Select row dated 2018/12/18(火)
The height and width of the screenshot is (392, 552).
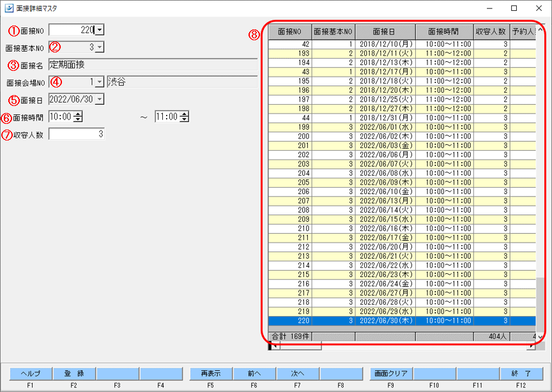402,80
